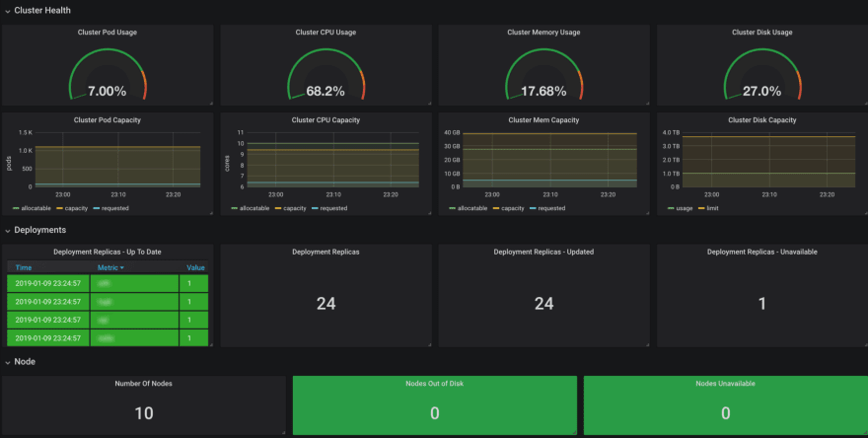
Task: Open the Deployment Replicas - Up To Date title
Action: click(x=108, y=252)
